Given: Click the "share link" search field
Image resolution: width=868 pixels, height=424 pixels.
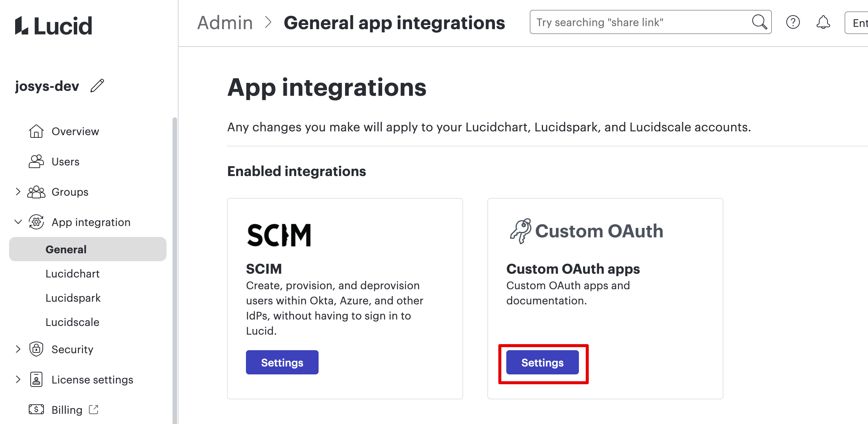Looking at the screenshot, I should coord(639,22).
